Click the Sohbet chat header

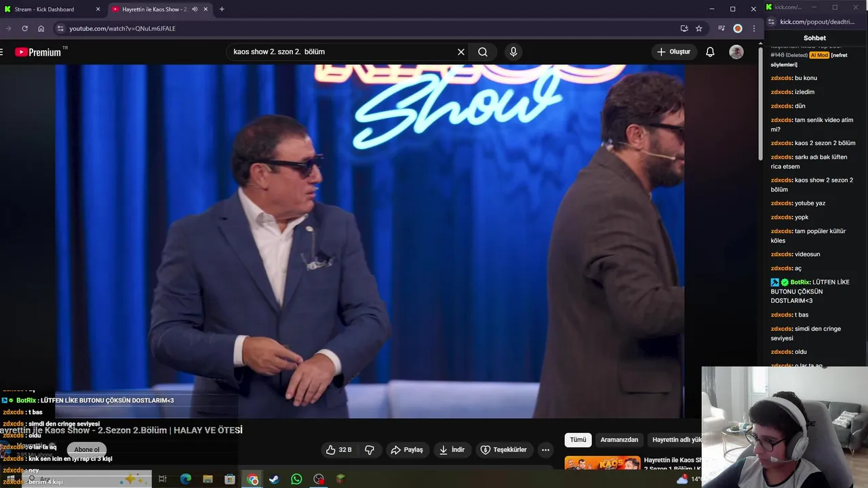tap(814, 38)
